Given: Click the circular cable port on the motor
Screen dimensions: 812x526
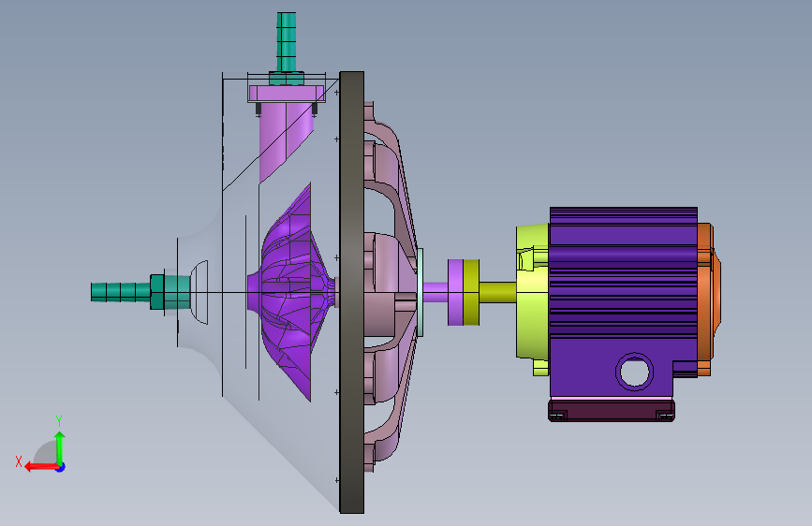Looking at the screenshot, I should pos(634,372).
